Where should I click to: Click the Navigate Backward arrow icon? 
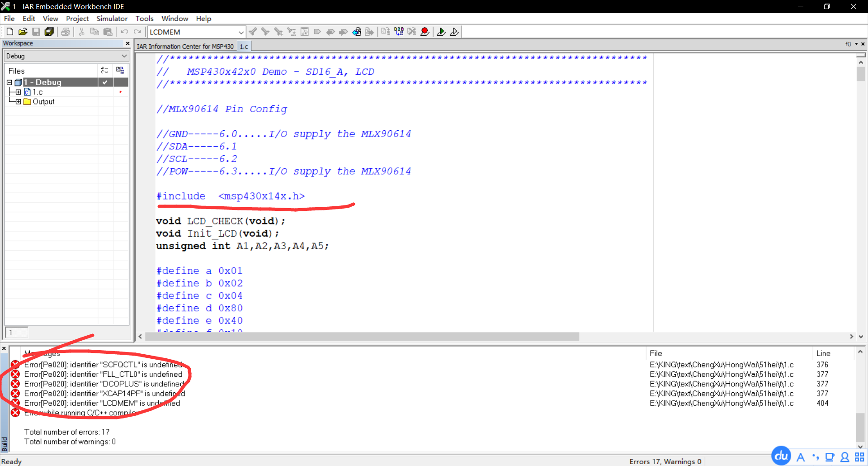pos(330,32)
